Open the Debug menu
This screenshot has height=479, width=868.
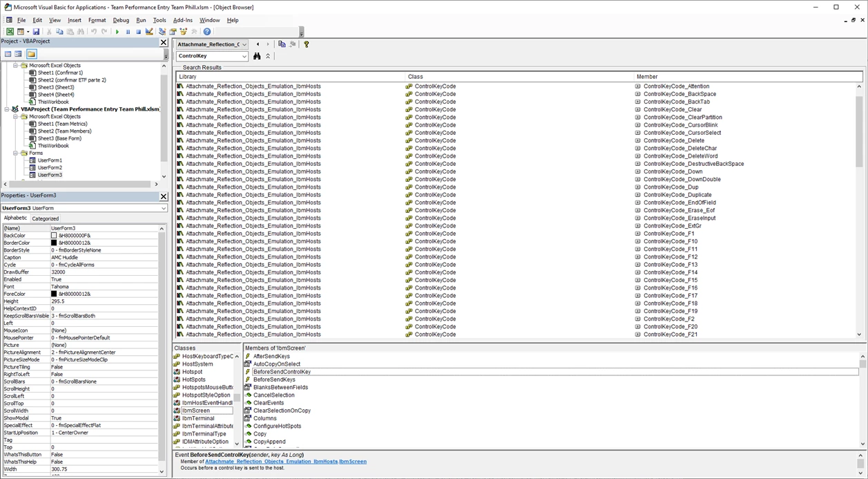[x=121, y=20]
